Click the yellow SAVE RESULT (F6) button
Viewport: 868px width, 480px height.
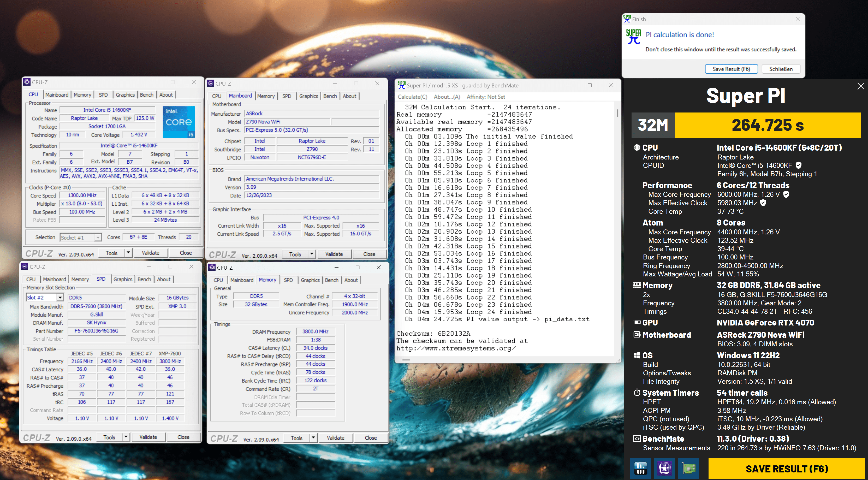787,469
